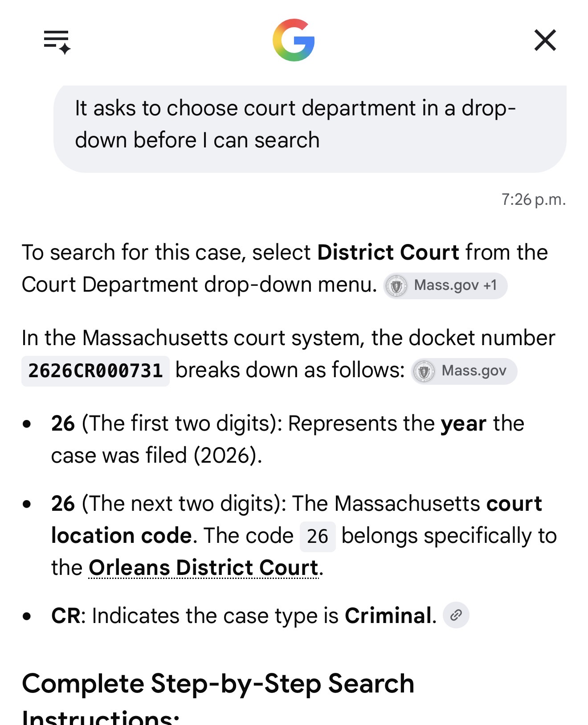Tap the bold word 'year' in first bullet
588x725 pixels.
[x=463, y=424]
